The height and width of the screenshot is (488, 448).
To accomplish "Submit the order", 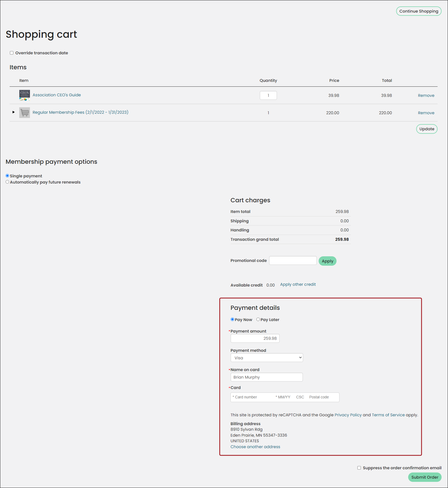I will (425, 477).
